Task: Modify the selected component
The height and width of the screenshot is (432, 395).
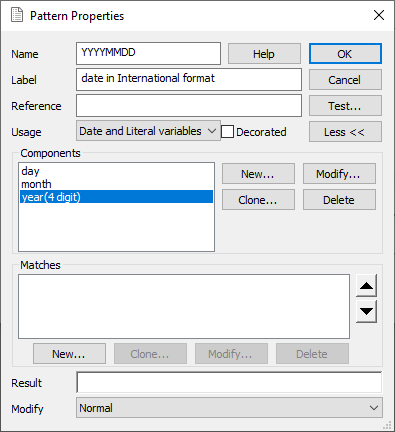Action: pyautogui.click(x=339, y=174)
